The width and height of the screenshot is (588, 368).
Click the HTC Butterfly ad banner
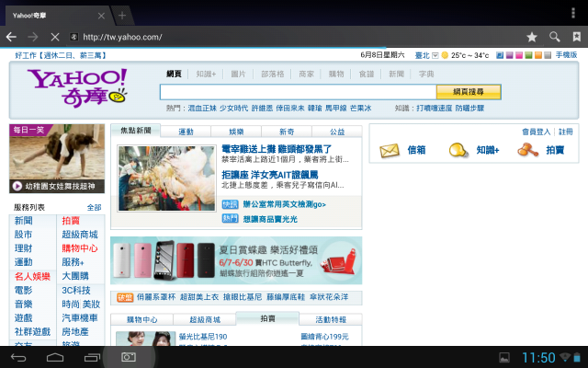click(236, 260)
